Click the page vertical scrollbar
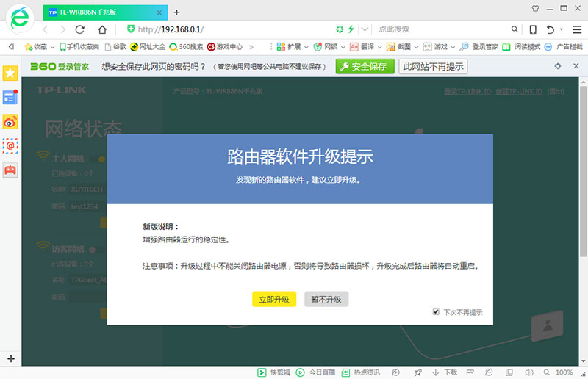 583,171
